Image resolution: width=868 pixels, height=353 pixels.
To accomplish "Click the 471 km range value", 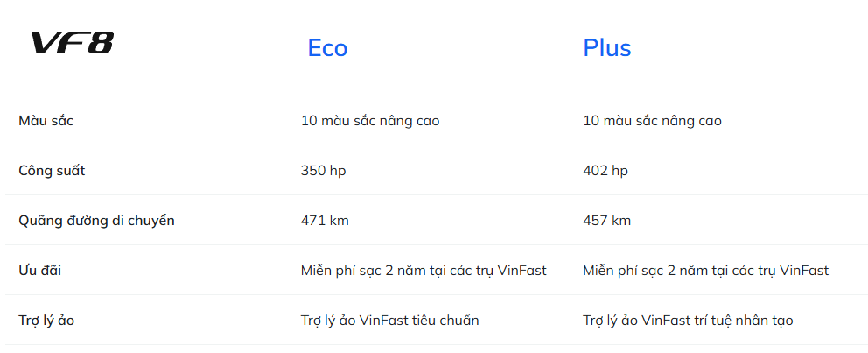I will (x=325, y=221).
